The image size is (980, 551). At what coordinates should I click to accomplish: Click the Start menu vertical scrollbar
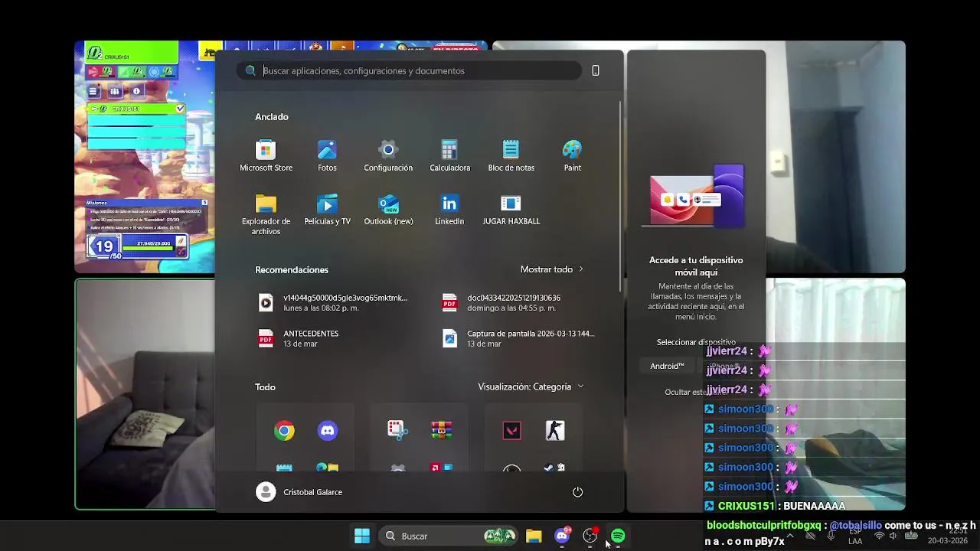[621, 195]
